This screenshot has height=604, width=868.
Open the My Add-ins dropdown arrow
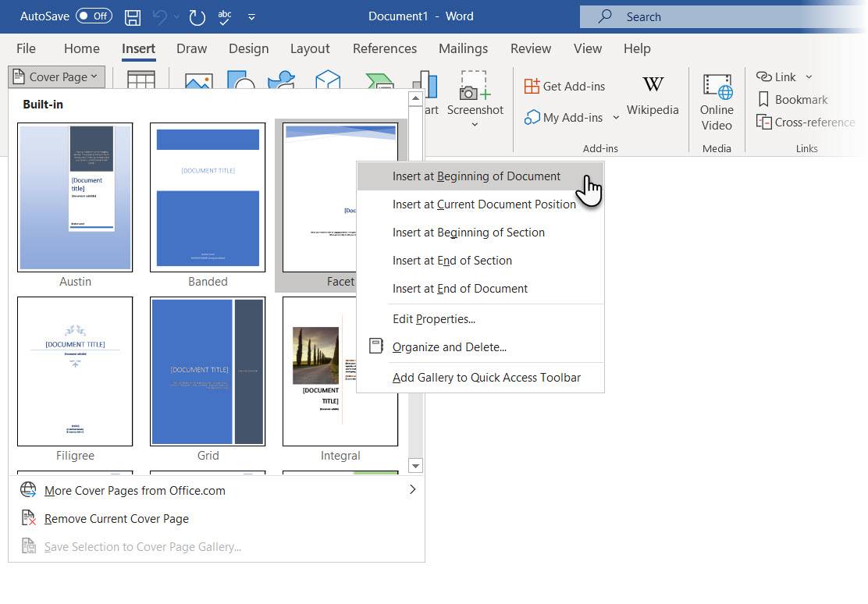point(616,118)
